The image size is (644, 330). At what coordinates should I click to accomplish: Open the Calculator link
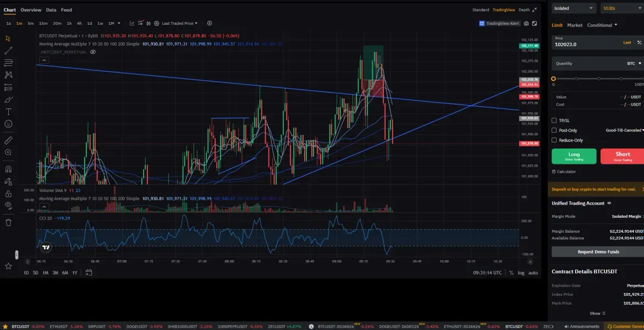(564, 172)
